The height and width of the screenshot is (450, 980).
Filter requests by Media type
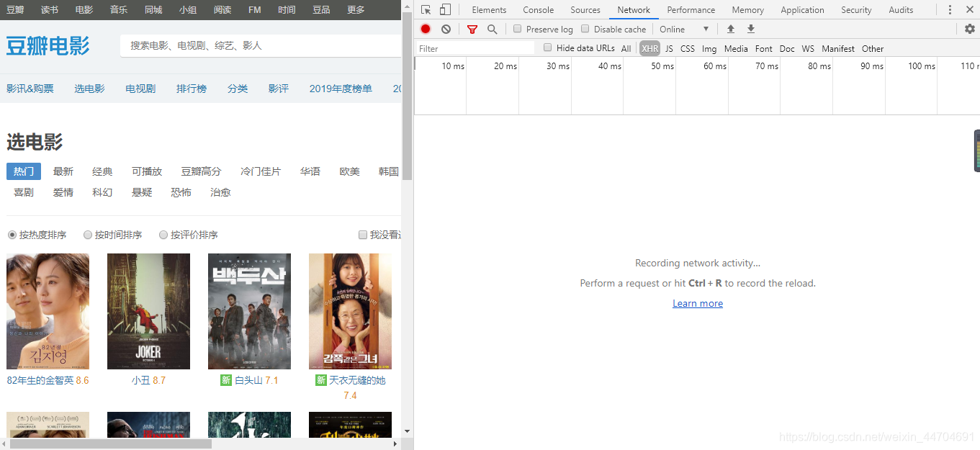(x=736, y=48)
